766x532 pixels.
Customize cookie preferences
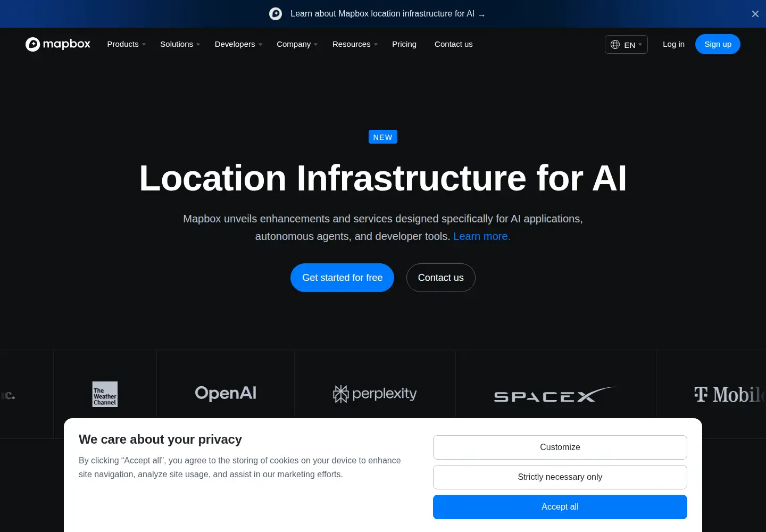click(560, 447)
